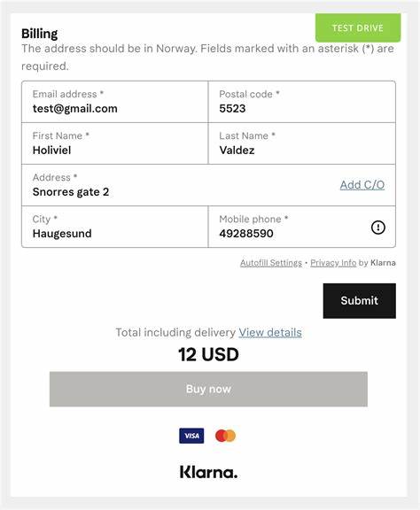
Task: Click the green TEST DRIVE button
Action: 358,28
